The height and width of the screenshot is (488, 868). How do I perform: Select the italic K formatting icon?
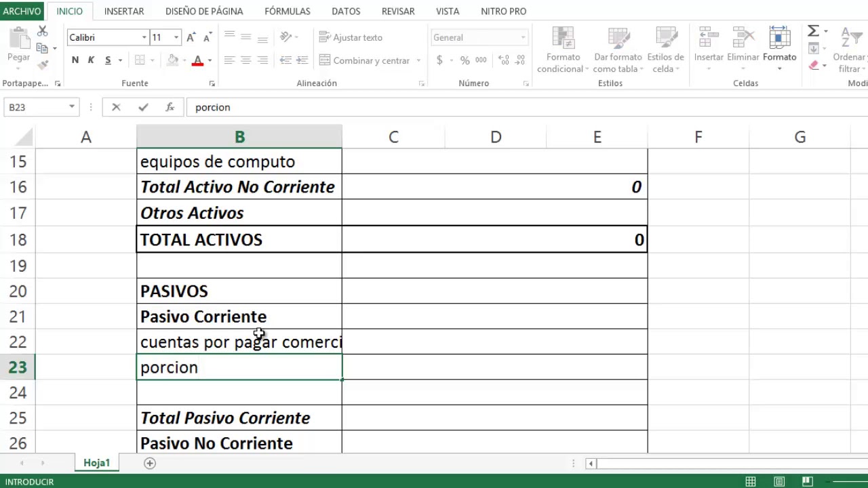[90, 60]
